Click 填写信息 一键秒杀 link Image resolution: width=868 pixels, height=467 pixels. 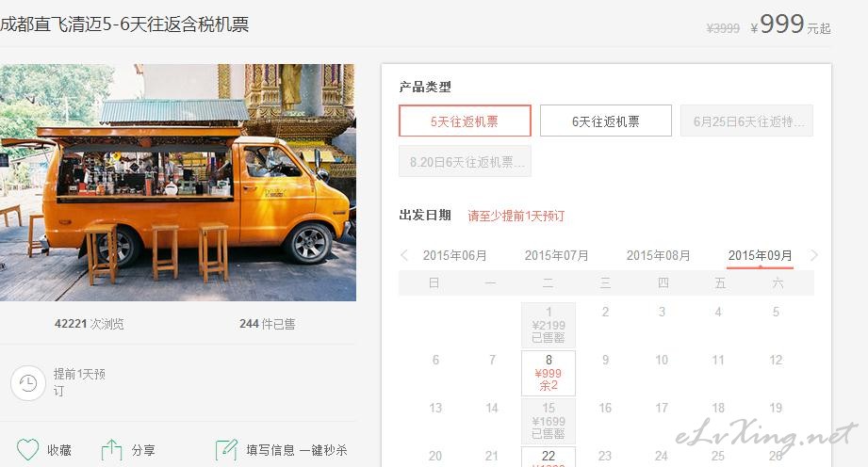tap(297, 450)
